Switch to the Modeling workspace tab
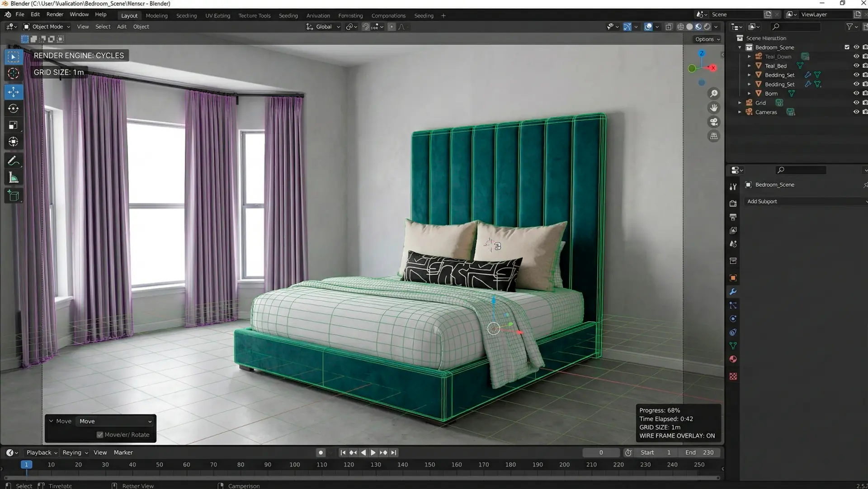The image size is (868, 489). (156, 15)
